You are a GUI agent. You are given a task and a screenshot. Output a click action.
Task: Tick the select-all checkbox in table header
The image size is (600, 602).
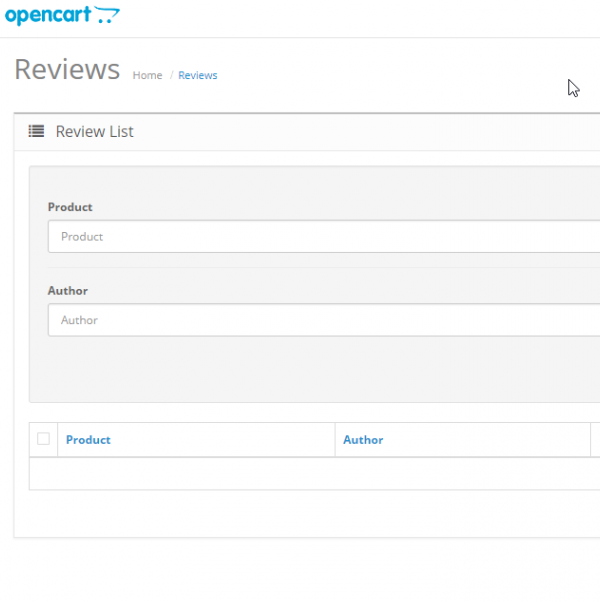tap(43, 439)
